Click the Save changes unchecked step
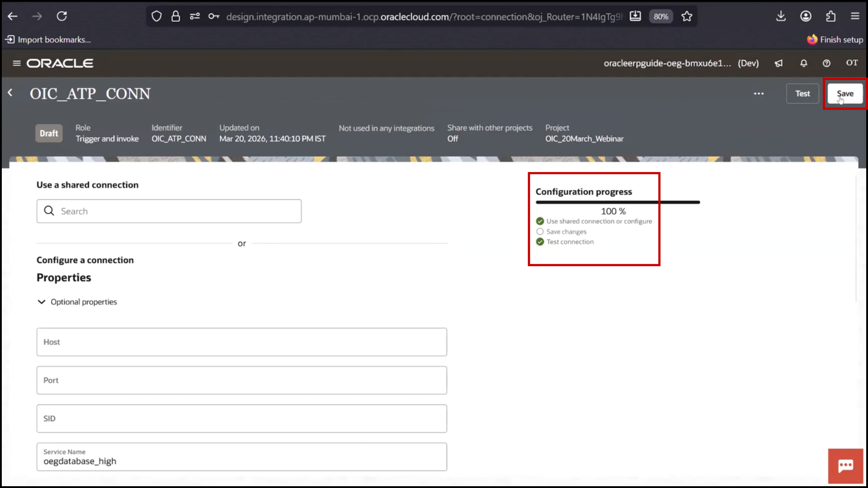This screenshot has height=488, width=868. pos(561,232)
